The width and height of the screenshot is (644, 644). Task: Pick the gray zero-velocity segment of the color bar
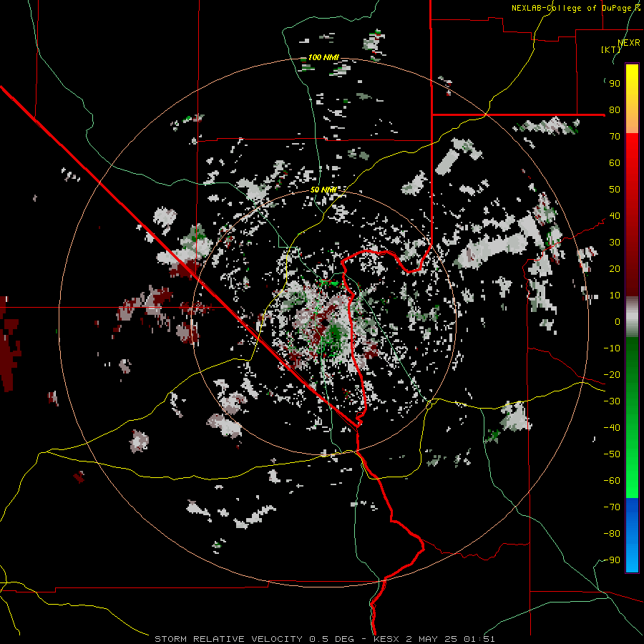[632, 316]
